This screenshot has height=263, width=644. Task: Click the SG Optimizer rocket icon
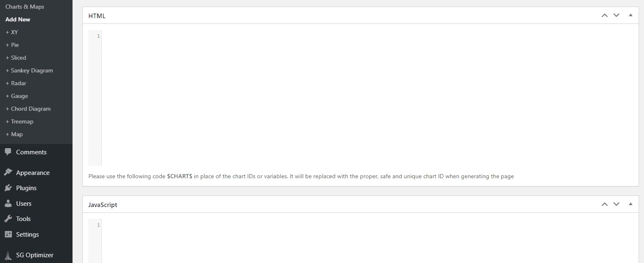(8, 255)
